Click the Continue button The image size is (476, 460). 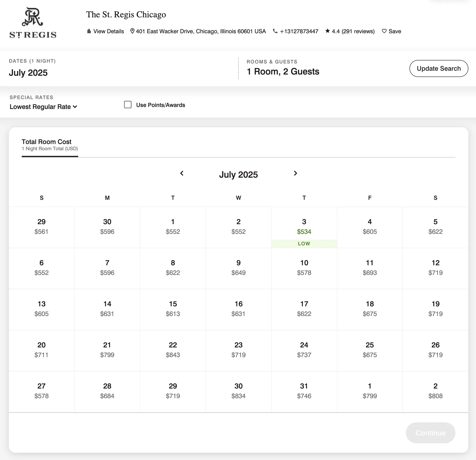click(430, 433)
